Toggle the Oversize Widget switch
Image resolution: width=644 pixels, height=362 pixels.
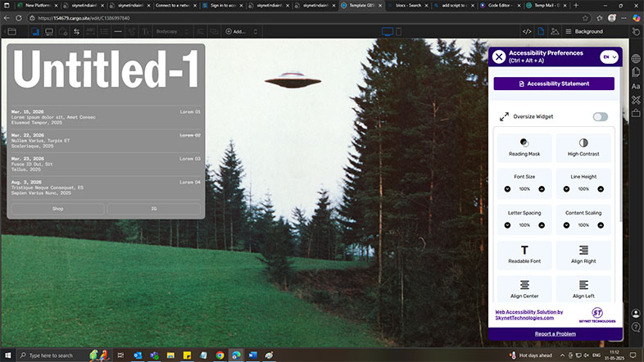(x=600, y=117)
